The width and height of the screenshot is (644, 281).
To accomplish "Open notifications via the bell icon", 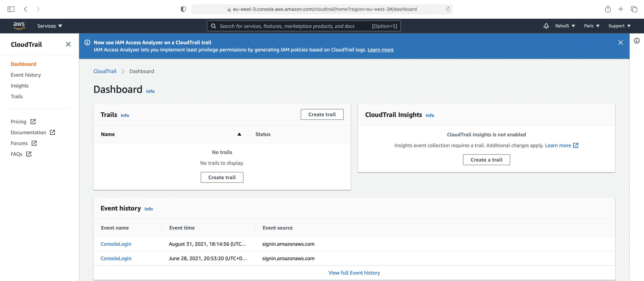I will click(546, 26).
